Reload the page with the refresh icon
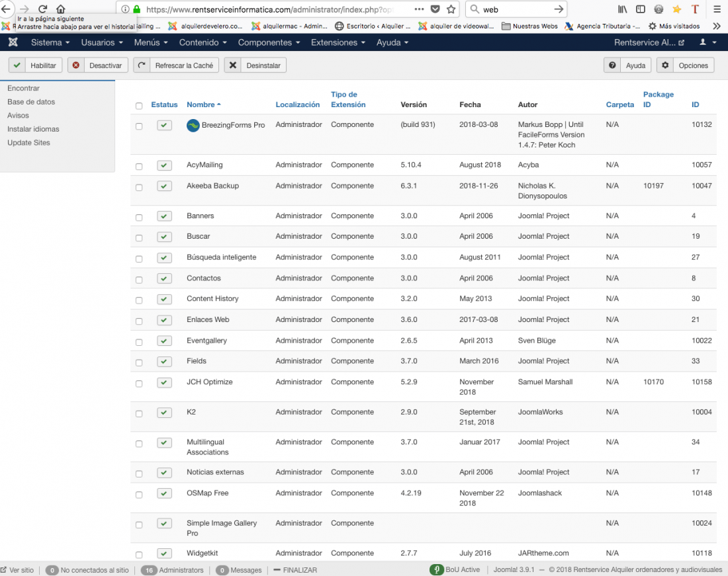The image size is (728, 576). [43, 9]
